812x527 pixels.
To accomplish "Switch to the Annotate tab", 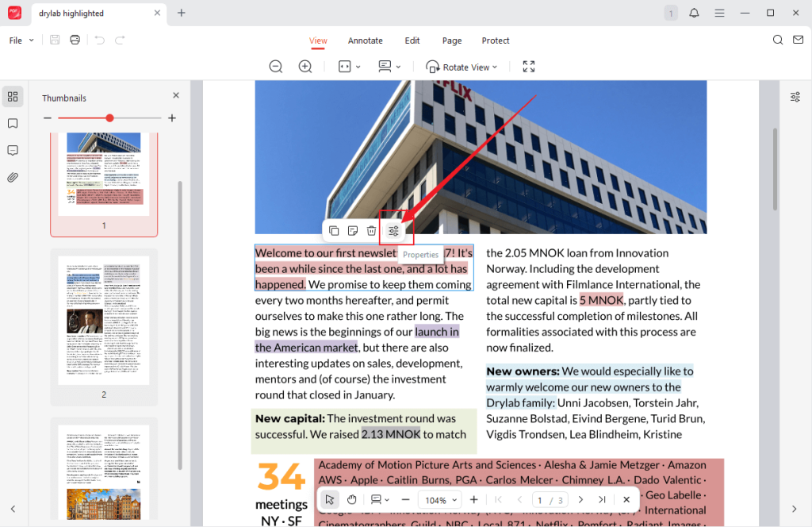I will click(365, 40).
